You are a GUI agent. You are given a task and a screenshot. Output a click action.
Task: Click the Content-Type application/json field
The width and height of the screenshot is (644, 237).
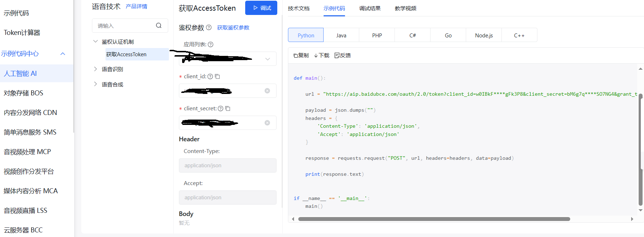point(227,165)
